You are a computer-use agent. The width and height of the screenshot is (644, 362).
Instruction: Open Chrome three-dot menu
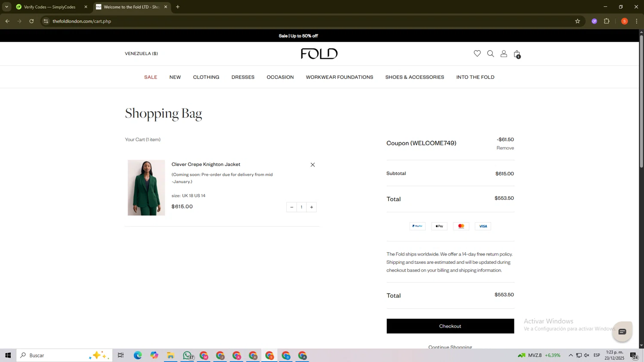tap(637, 21)
